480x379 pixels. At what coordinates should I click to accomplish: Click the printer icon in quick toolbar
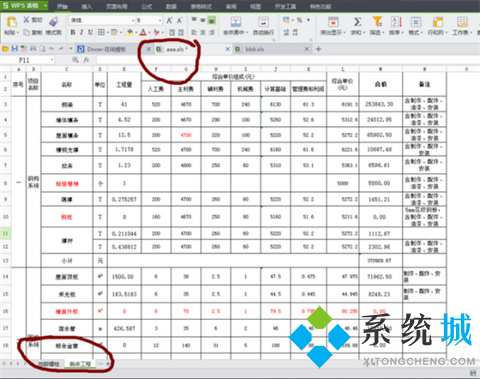(33, 49)
